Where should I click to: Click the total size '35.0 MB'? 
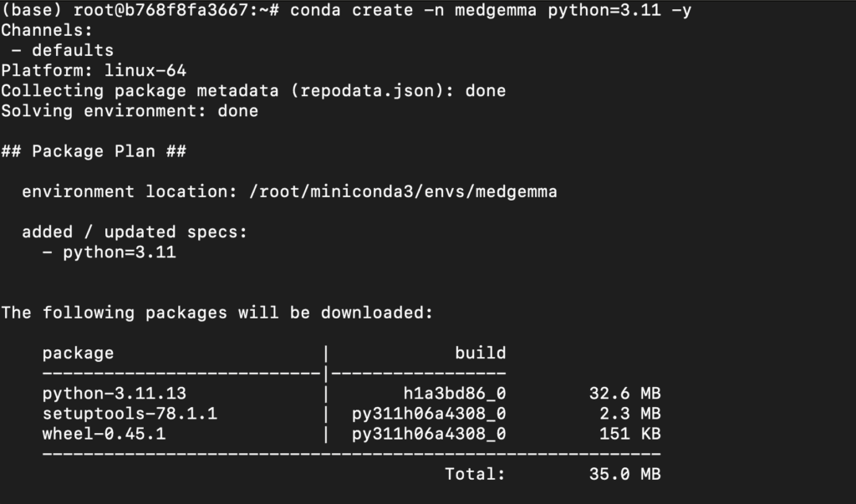click(x=625, y=474)
